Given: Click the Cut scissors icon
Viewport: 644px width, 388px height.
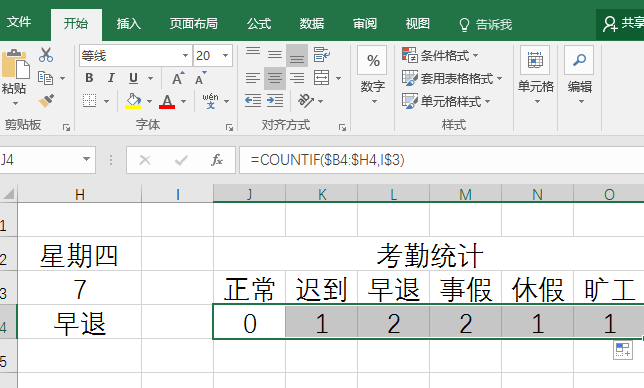Looking at the screenshot, I should 46,55.
